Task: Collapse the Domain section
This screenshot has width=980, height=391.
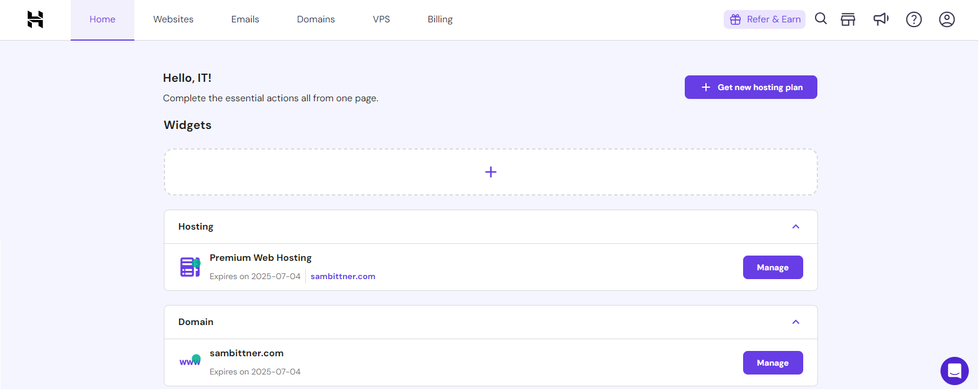Action: point(796,322)
